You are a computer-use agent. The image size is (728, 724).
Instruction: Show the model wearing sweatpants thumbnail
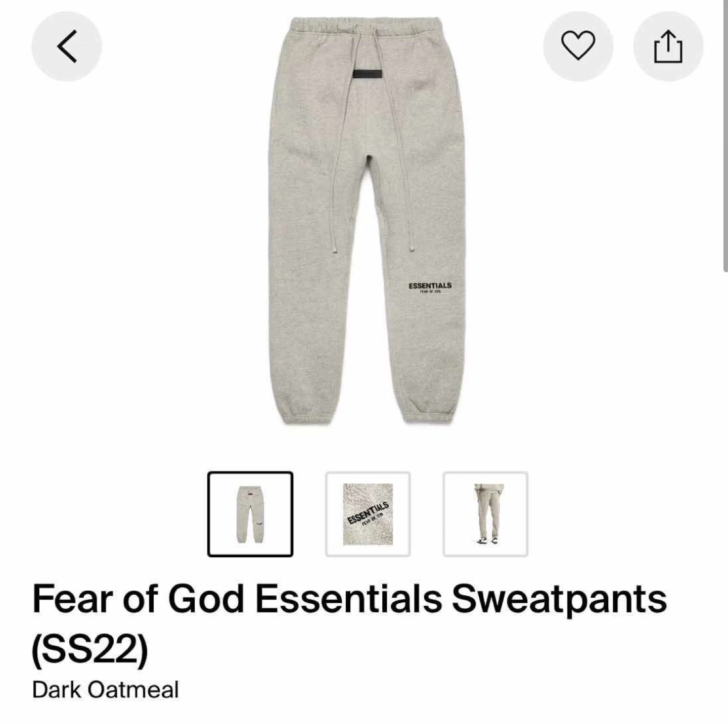(x=486, y=514)
